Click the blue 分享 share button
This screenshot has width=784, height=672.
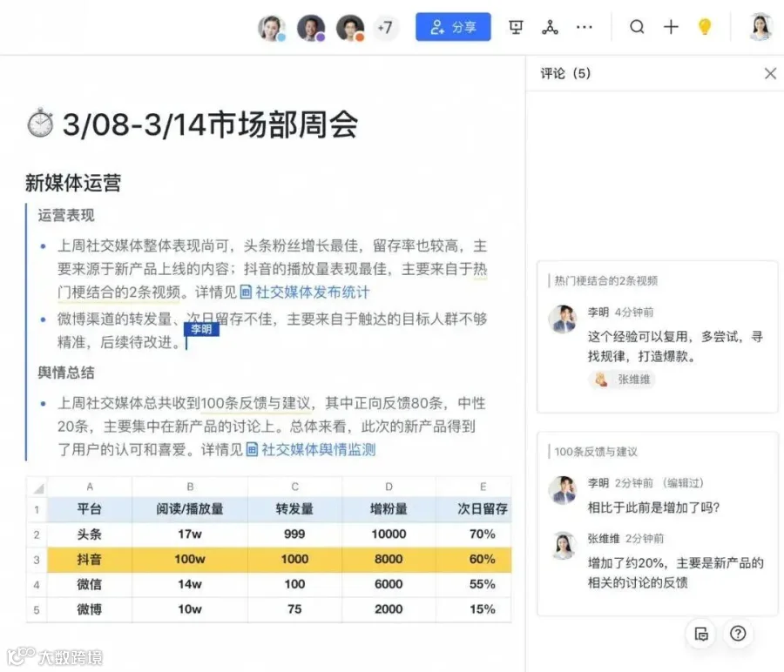tap(453, 27)
